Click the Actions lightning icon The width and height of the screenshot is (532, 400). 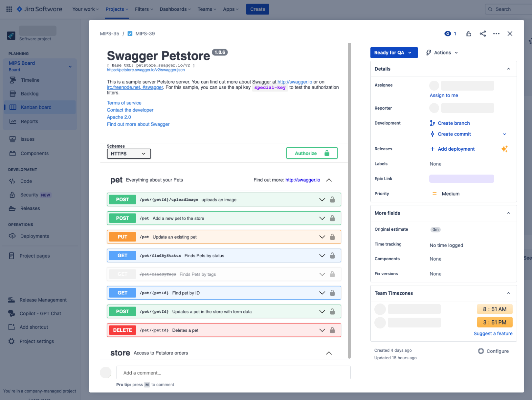[429, 53]
